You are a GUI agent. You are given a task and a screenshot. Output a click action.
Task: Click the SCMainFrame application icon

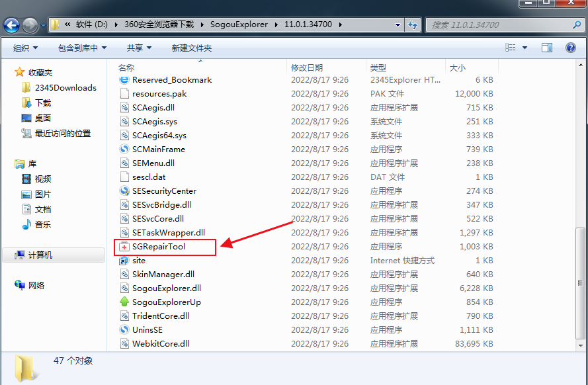[124, 150]
